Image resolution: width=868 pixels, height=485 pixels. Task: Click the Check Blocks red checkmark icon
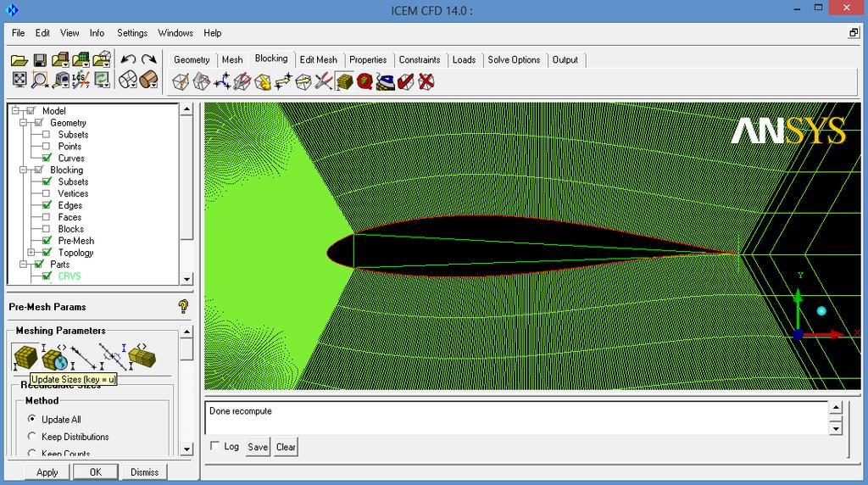406,82
